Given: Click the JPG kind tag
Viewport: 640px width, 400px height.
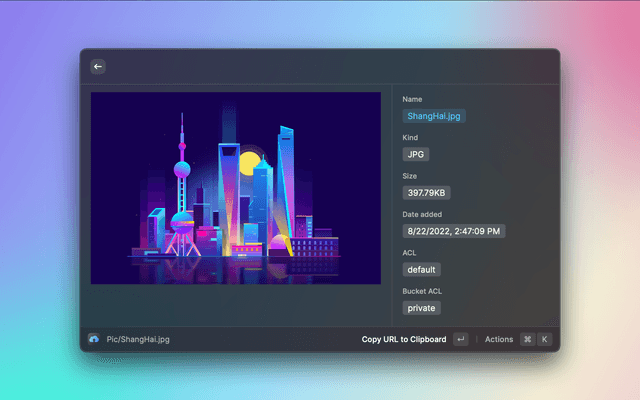Looking at the screenshot, I should (x=415, y=154).
